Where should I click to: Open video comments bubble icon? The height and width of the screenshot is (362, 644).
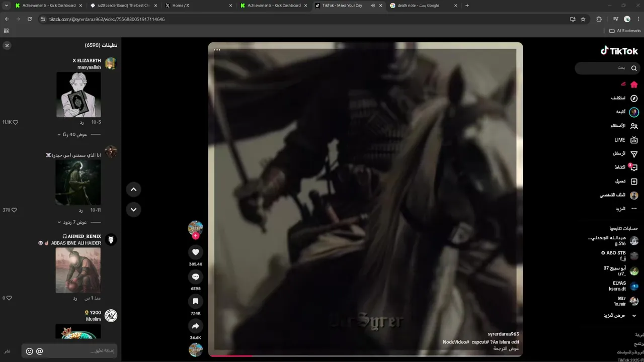click(x=196, y=277)
